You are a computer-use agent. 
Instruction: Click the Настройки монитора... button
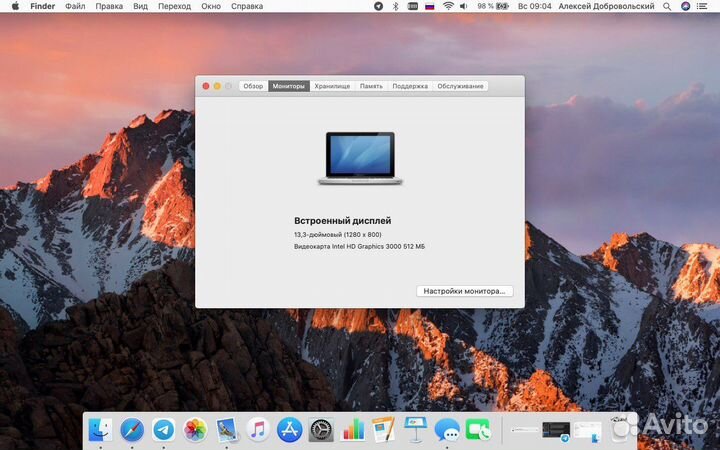464,291
